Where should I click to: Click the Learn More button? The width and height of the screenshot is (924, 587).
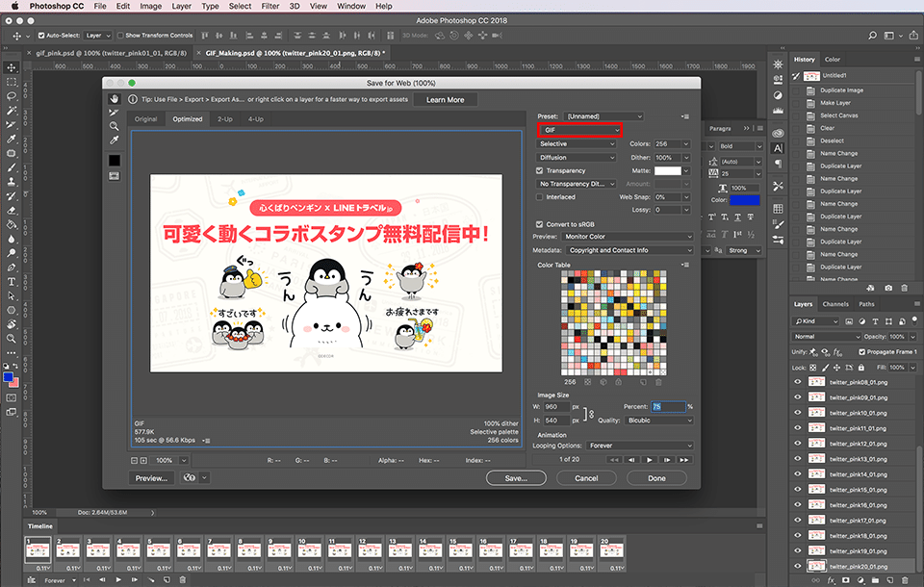coord(445,100)
